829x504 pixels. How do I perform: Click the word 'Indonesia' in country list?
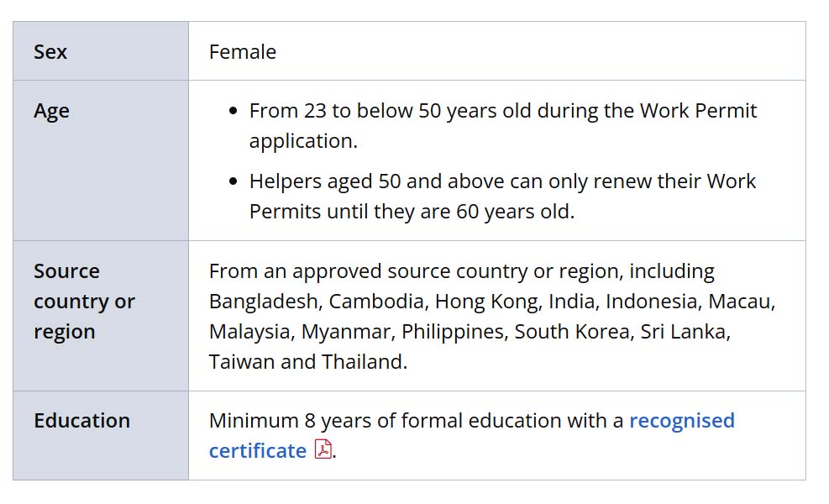pos(653,302)
